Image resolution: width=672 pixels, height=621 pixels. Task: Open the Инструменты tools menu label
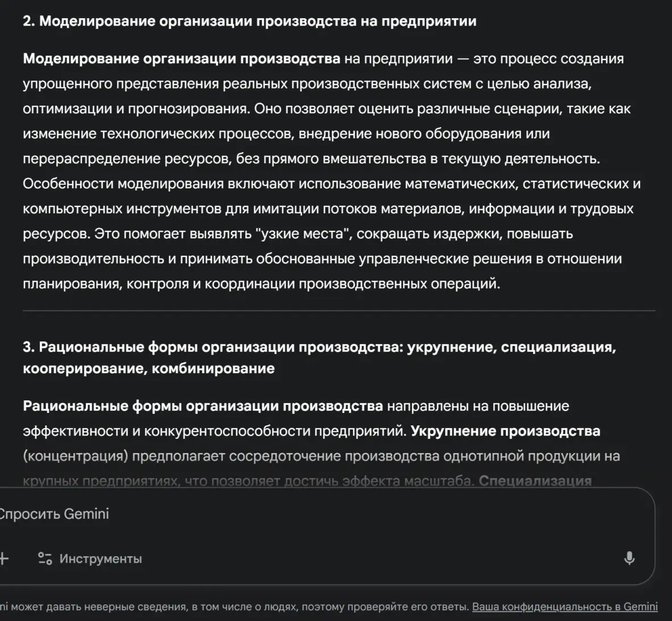[100, 559]
